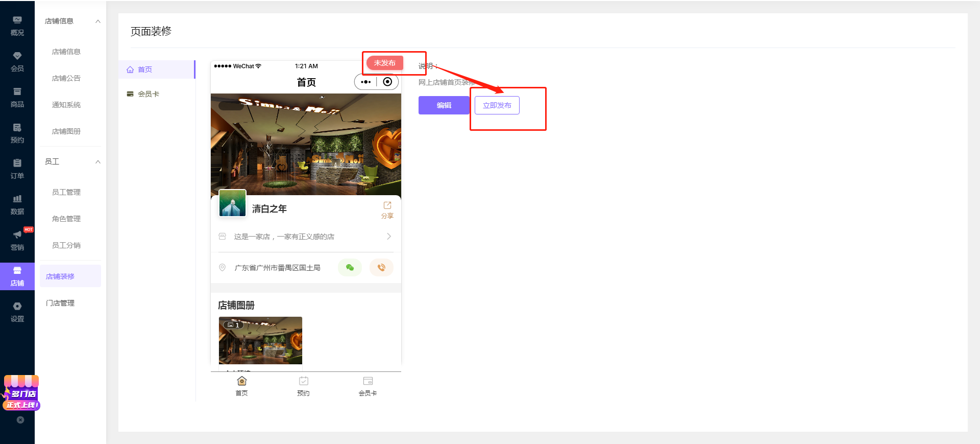980x444 pixels.
Task: Click the address 广东省广州市番禺区国土局
Action: (x=278, y=268)
